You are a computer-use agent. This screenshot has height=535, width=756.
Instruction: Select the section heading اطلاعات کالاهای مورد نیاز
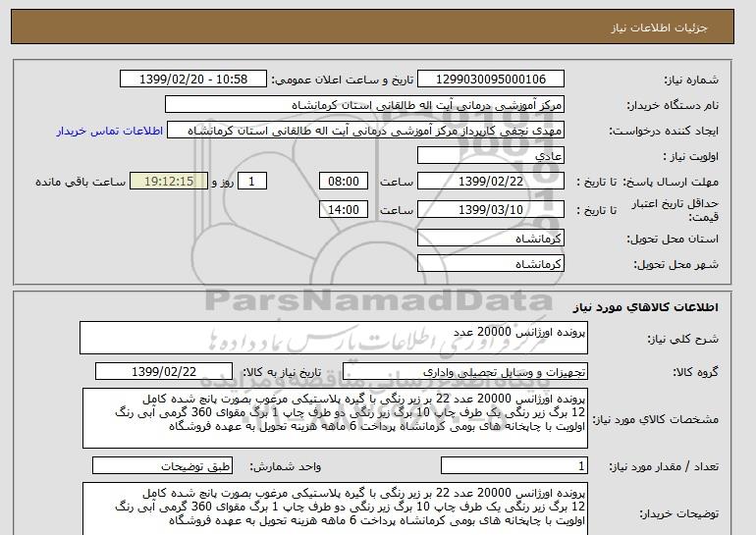(x=646, y=307)
